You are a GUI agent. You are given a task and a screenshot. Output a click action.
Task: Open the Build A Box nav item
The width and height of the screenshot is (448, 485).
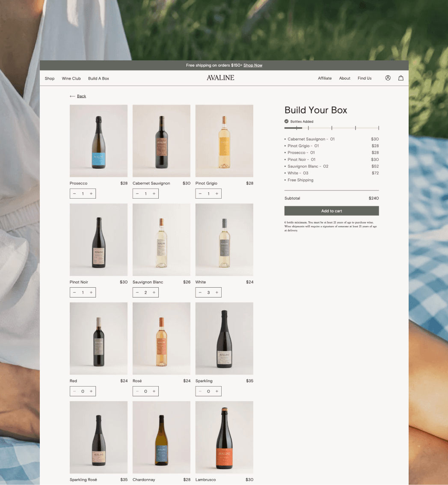98,78
